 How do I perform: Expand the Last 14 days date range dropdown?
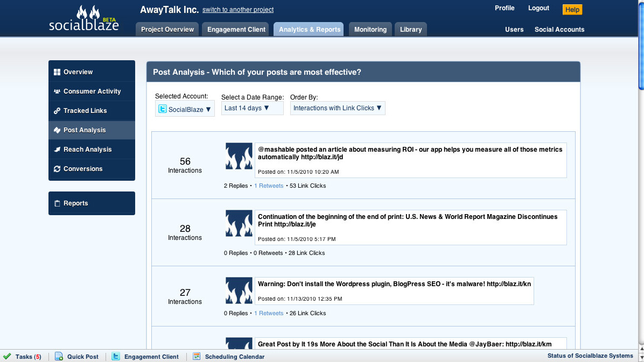tap(252, 108)
